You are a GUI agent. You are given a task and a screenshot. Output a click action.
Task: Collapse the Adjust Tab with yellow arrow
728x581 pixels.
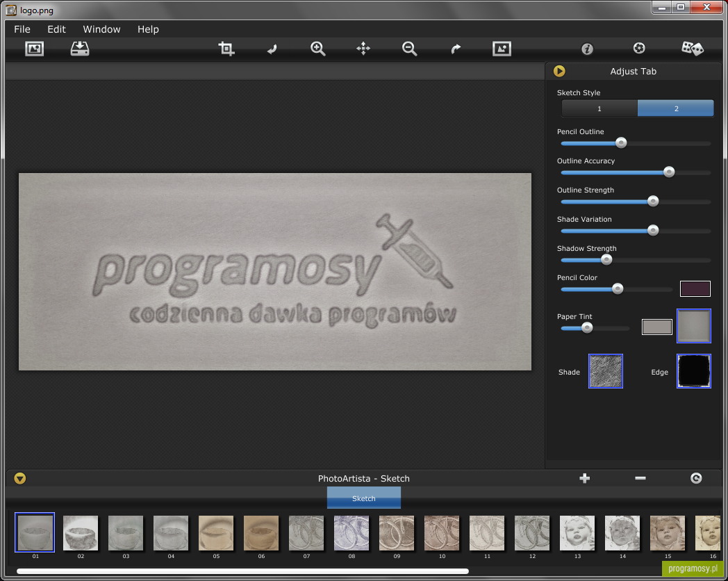click(559, 71)
